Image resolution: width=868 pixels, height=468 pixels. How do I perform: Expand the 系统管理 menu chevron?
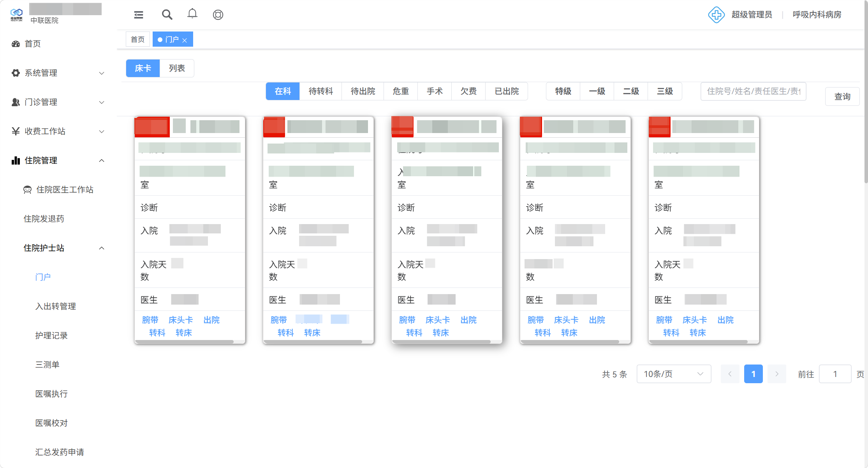click(102, 73)
